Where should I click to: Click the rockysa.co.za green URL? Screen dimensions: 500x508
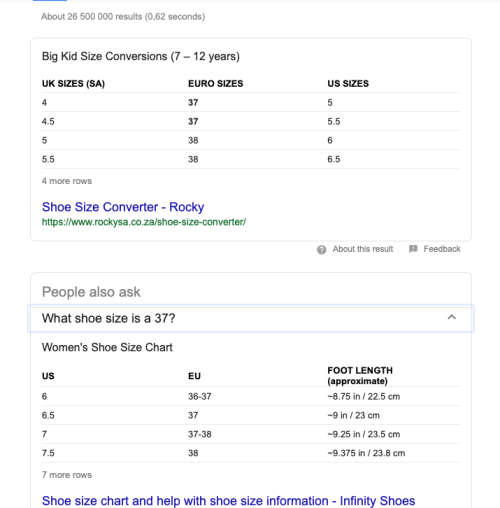144,222
